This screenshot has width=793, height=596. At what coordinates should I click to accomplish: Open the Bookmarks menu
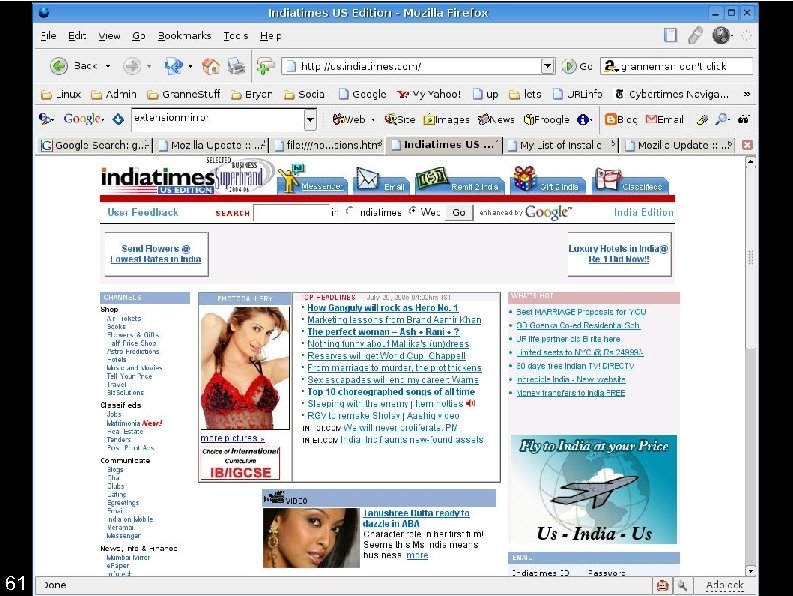pos(184,35)
